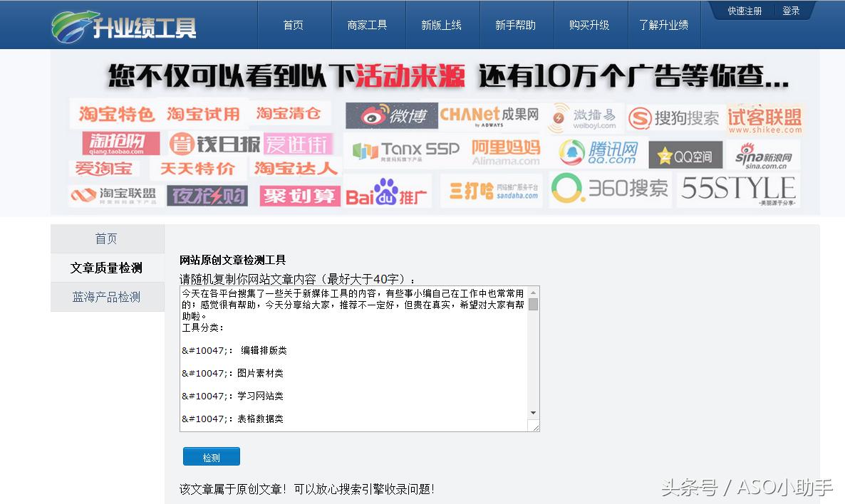The height and width of the screenshot is (504, 845).
Task: Click the CHANet 成果网 logo
Action: click(x=491, y=115)
